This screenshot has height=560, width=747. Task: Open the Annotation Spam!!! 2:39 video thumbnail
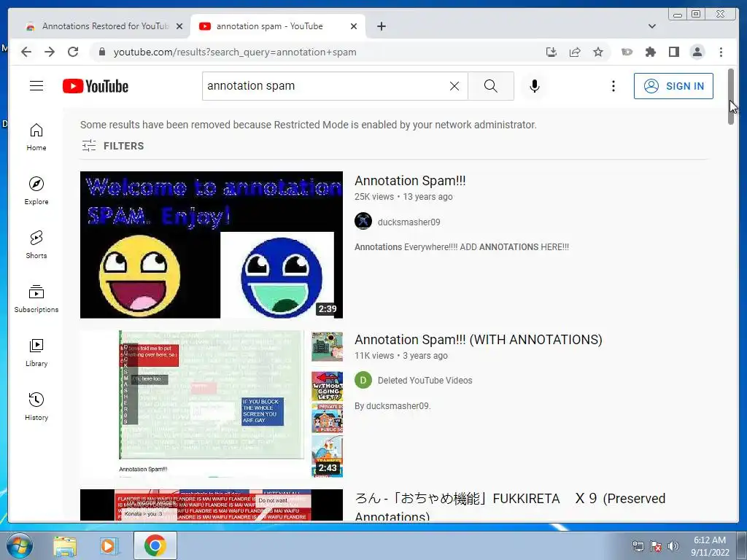[x=211, y=245]
